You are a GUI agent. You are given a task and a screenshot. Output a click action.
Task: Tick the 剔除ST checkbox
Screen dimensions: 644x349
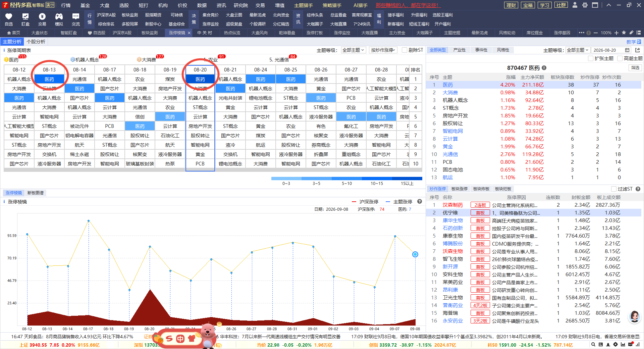click(405, 50)
